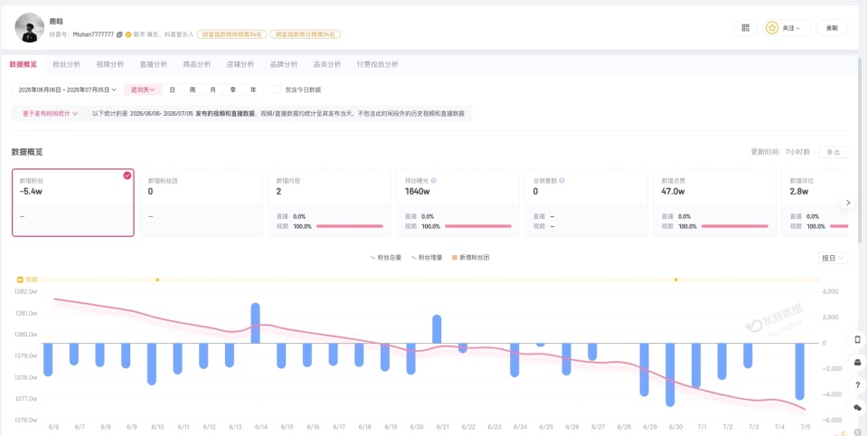The width and height of the screenshot is (868, 436).
Task: Enable the 包含今日数据 checkbox
Action: 278,90
